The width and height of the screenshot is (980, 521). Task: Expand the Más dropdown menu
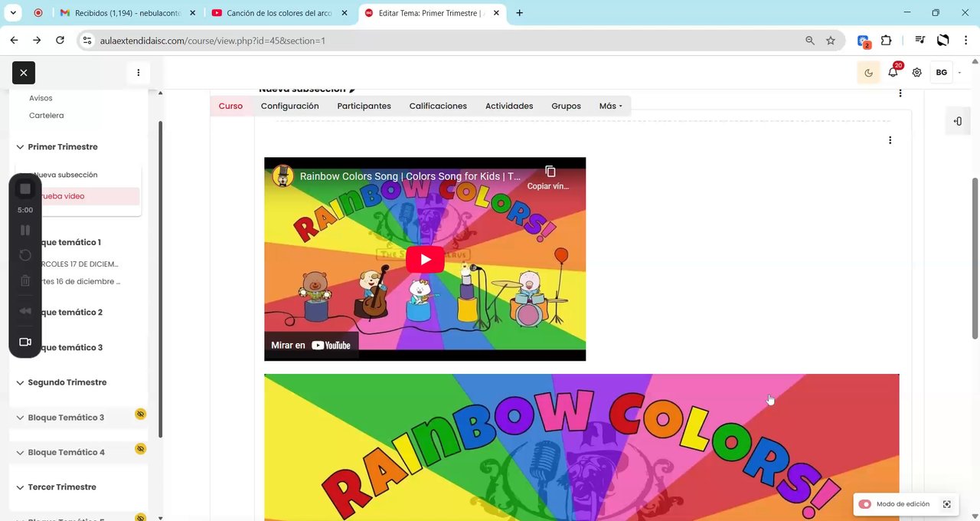(611, 106)
